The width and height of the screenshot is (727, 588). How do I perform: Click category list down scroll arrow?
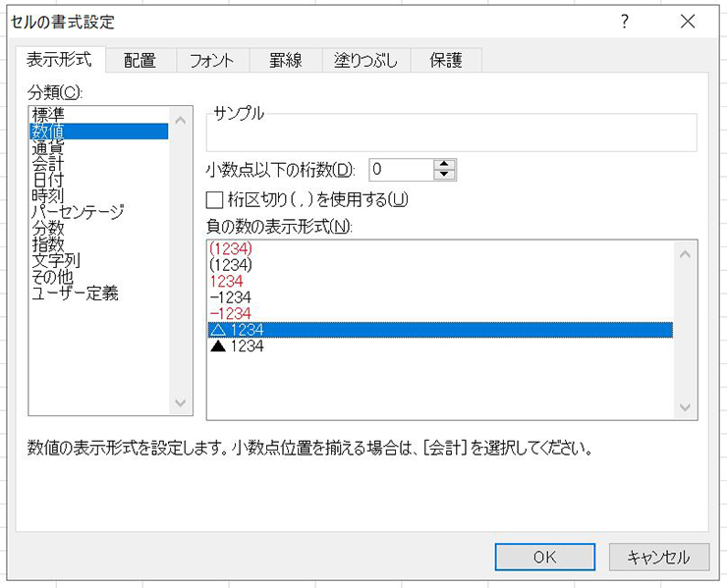tap(181, 402)
